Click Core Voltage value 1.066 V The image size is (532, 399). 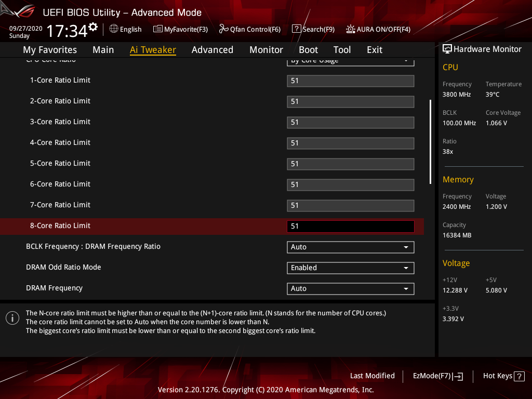pyautogui.click(x=496, y=123)
